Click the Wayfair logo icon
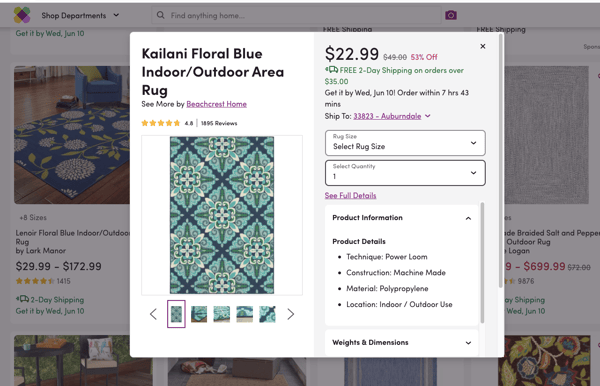Image resolution: width=600 pixels, height=386 pixels. click(22, 15)
